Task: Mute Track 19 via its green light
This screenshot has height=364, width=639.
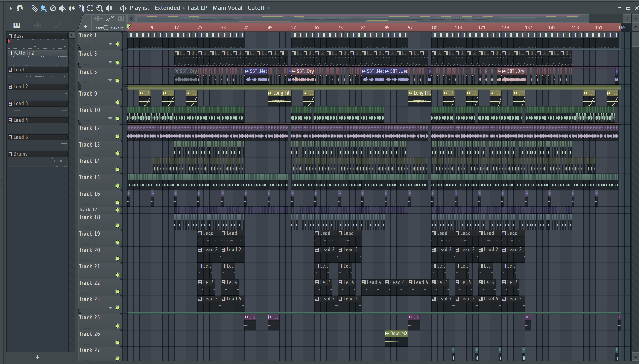Action: [118, 242]
